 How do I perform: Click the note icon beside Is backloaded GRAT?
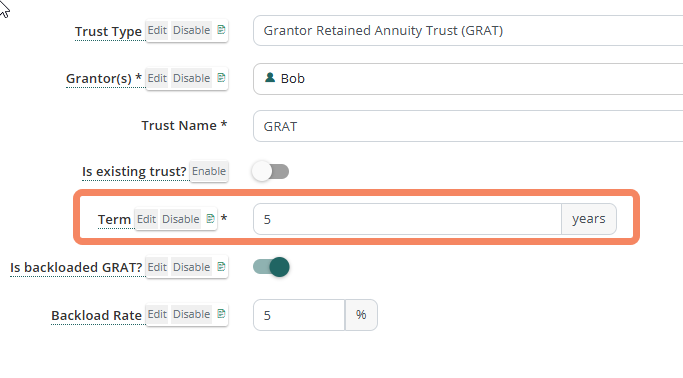pyautogui.click(x=221, y=267)
